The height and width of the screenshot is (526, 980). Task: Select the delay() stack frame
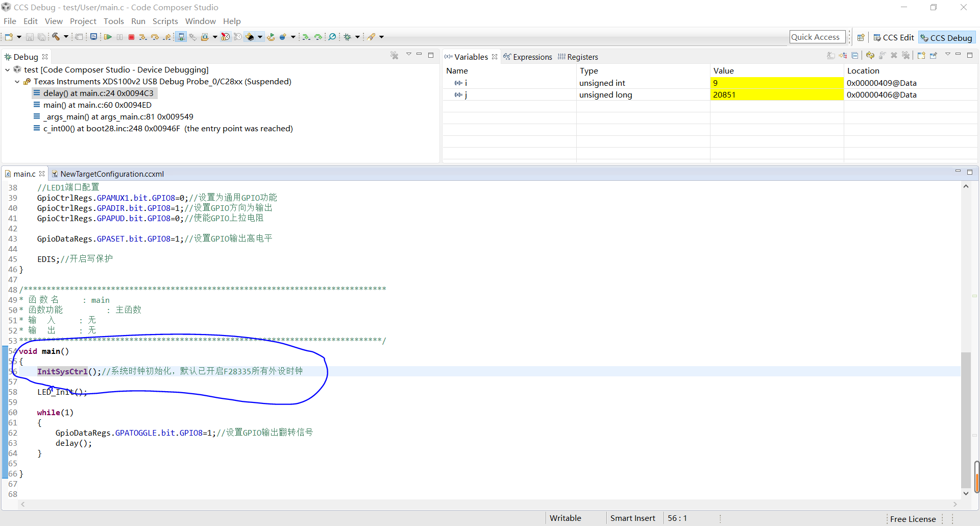click(x=98, y=93)
